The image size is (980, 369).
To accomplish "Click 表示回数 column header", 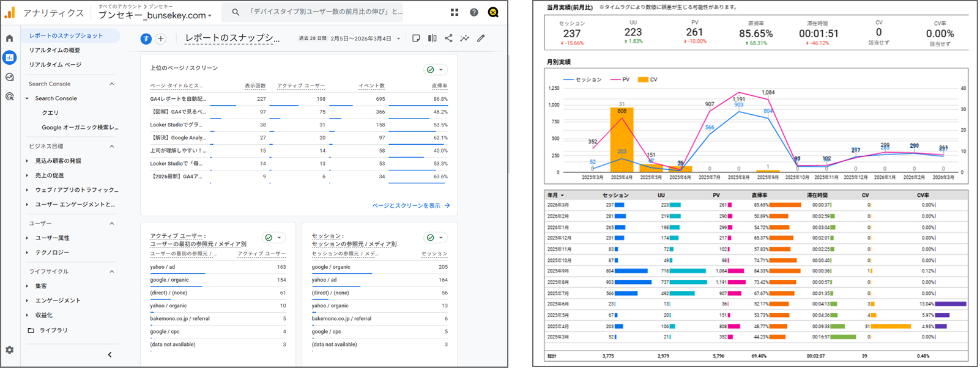I will point(255,86).
